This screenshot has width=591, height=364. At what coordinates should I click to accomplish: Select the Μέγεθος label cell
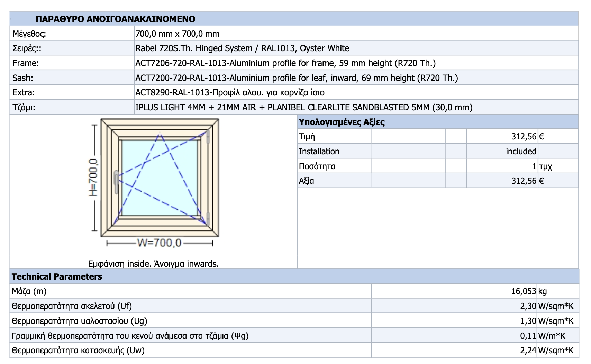click(72, 34)
